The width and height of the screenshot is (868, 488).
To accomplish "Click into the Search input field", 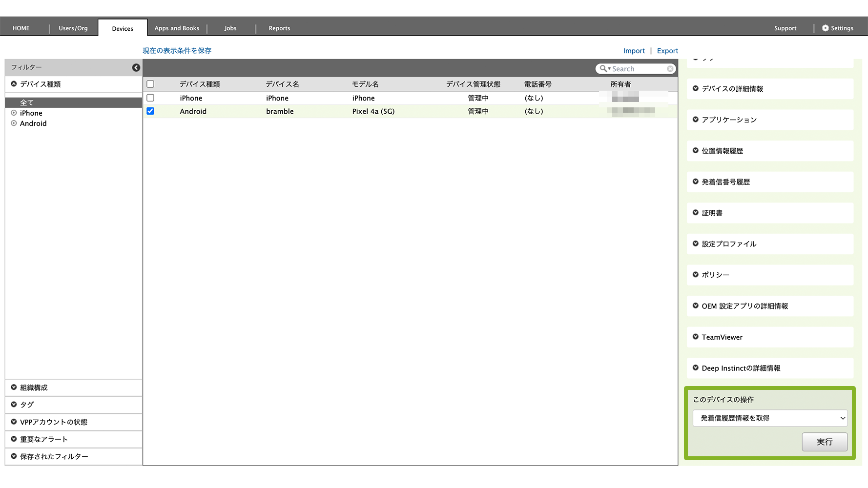I will 638,69.
